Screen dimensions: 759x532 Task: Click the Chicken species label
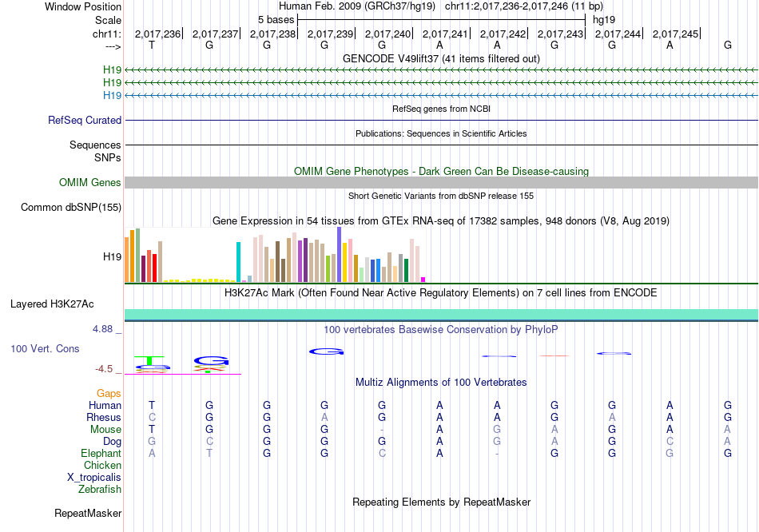pyautogui.click(x=102, y=465)
